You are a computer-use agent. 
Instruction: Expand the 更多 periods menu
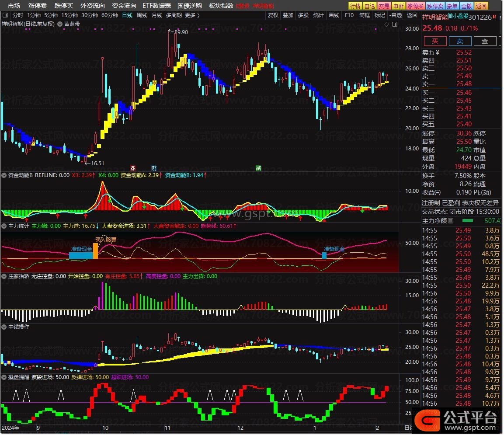click(x=192, y=15)
